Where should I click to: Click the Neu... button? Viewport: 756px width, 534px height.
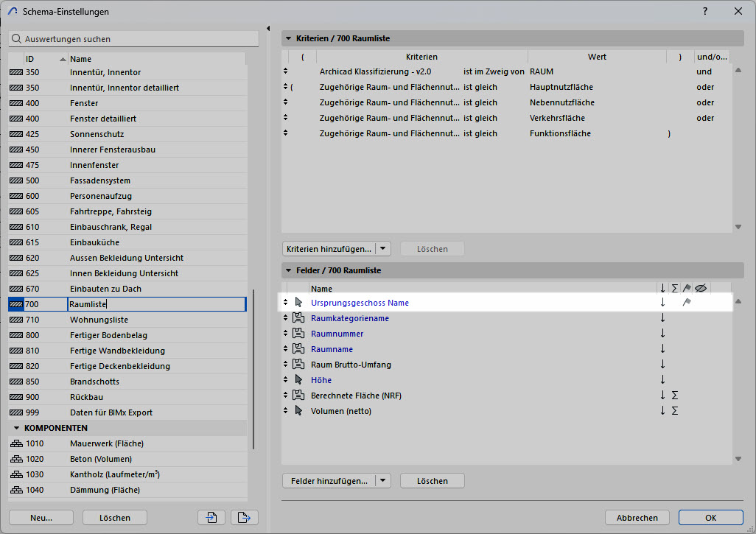pyautogui.click(x=41, y=518)
